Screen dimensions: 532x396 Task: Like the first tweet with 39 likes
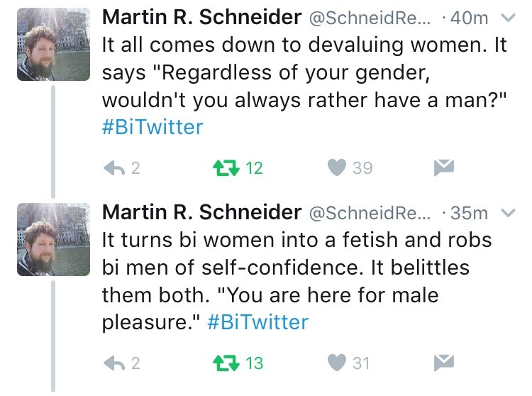(x=336, y=168)
